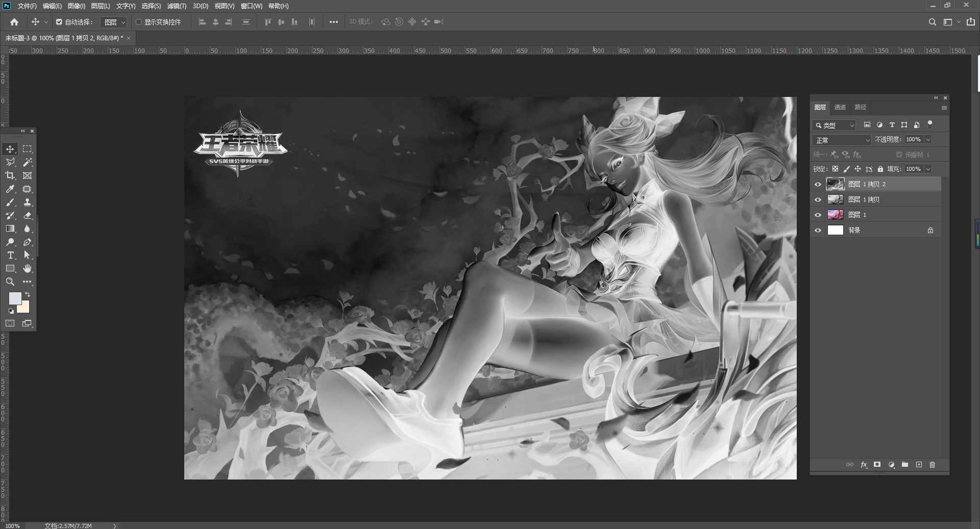
Task: Hide the 图层 1 拷贝 layer
Action: point(818,199)
